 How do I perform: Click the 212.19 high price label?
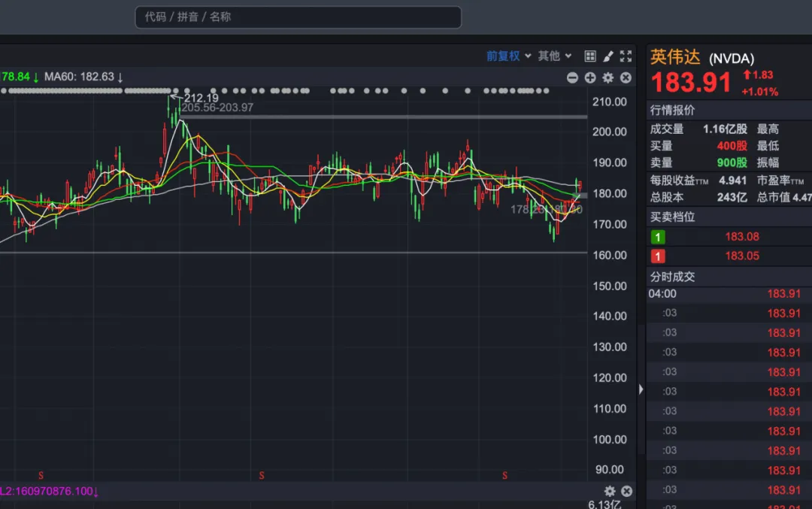[x=201, y=98]
